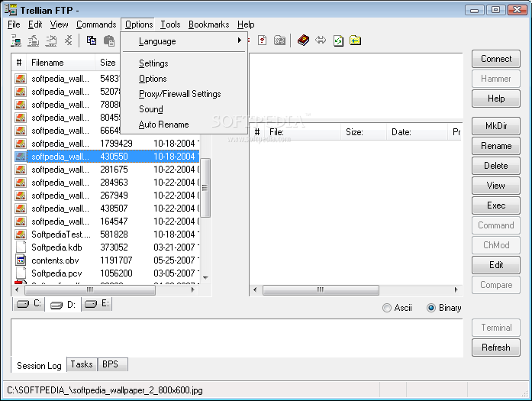
Task: Click the Exec button
Action: coord(495,205)
